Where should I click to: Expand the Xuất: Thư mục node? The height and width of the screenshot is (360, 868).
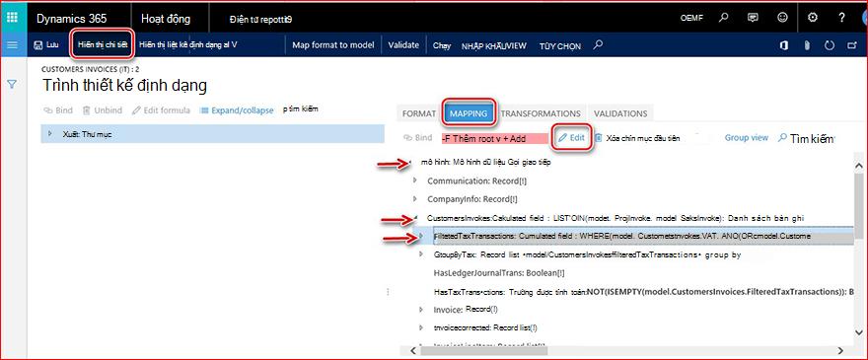[x=50, y=133]
